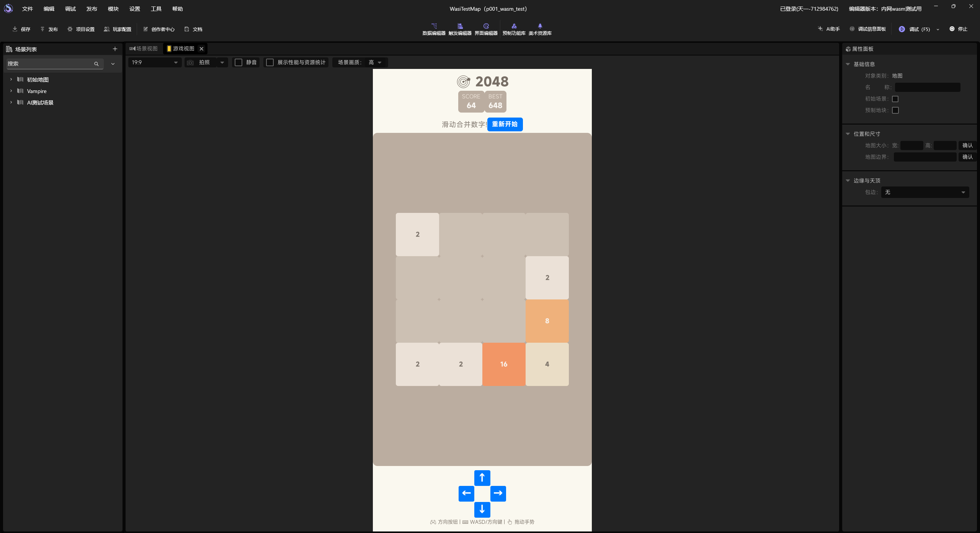Open the 19:9 aspect ratio dropdown
This screenshot has height=533, width=980.
[x=154, y=62]
